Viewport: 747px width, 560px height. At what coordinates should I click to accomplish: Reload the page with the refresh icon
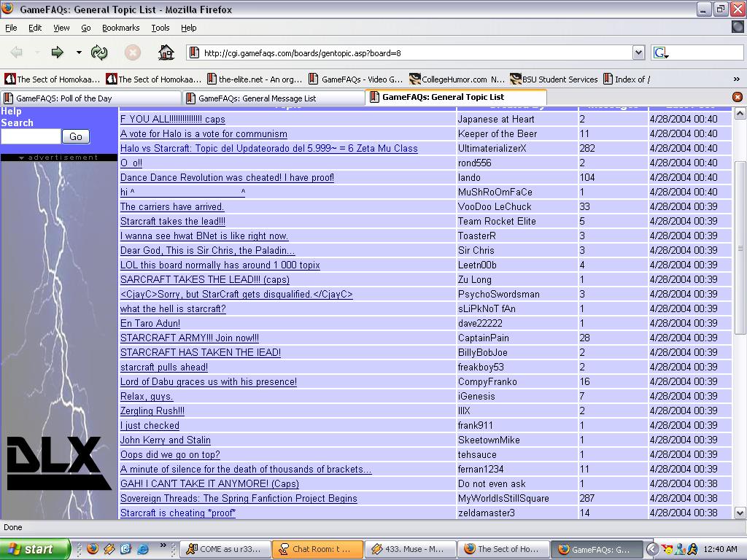99,52
